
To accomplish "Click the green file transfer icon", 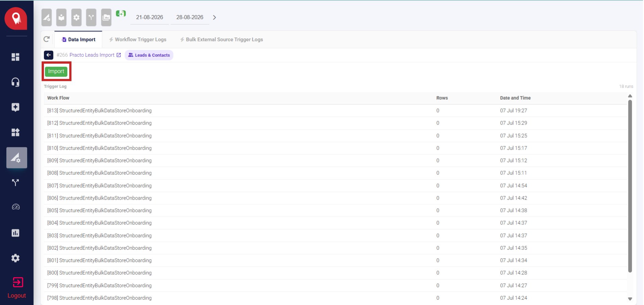I will point(121,13).
